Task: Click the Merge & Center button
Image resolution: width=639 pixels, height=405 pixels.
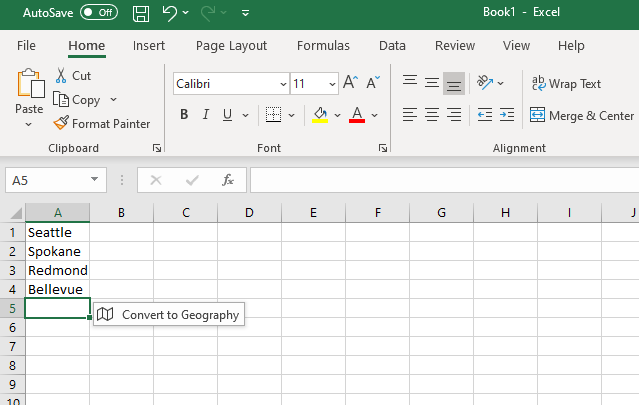Action: pyautogui.click(x=582, y=115)
